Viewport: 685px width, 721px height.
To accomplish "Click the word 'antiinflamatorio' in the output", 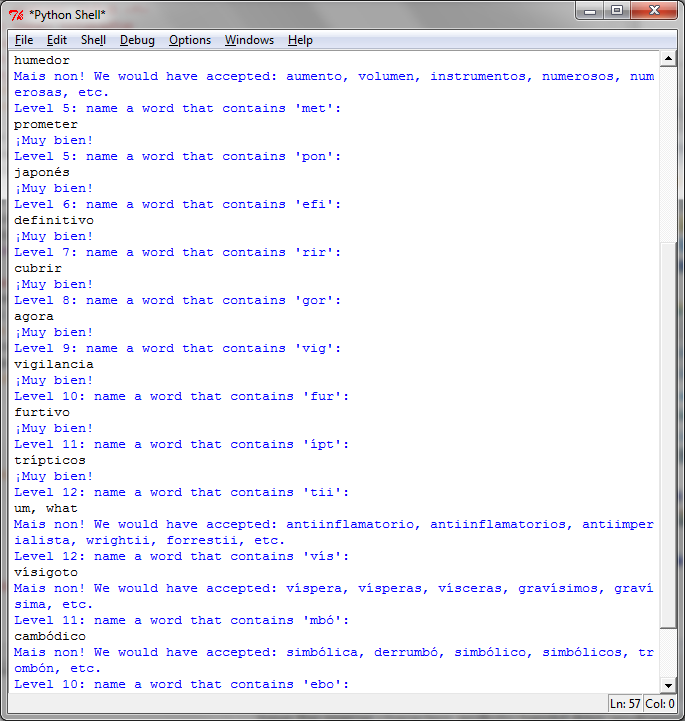I will pyautogui.click(x=350, y=525).
